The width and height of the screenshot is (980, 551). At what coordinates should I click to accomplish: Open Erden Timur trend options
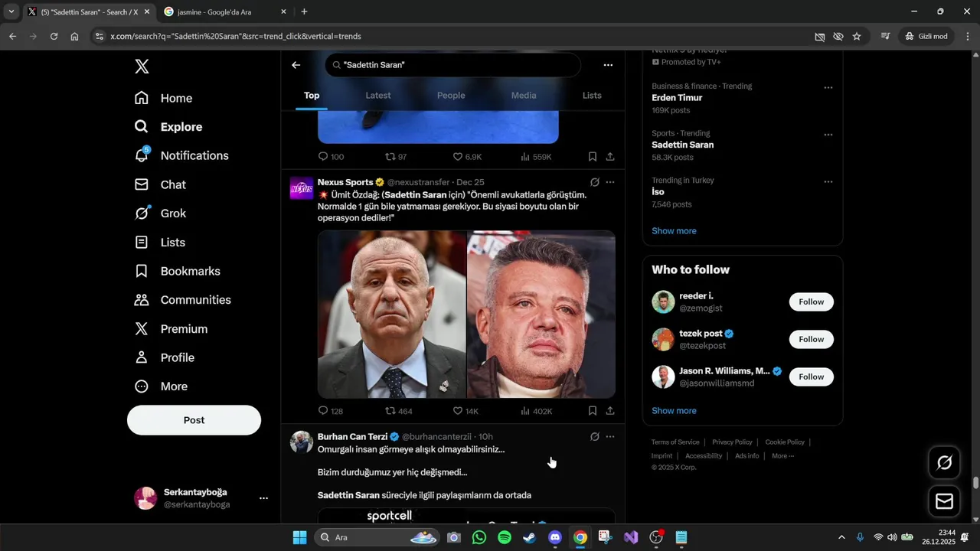pyautogui.click(x=828, y=87)
